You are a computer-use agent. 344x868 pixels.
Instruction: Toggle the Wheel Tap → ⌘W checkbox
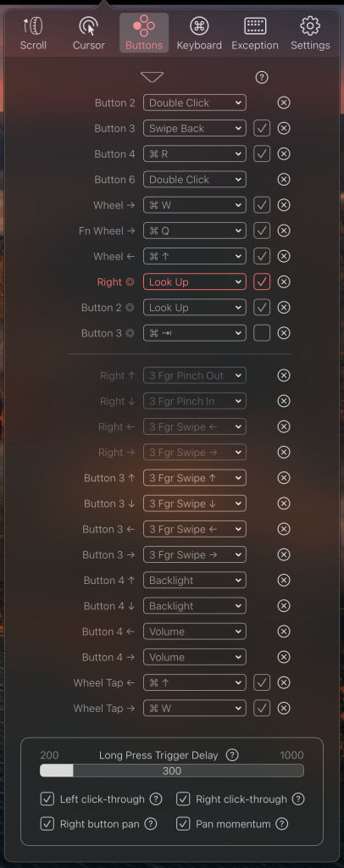click(262, 708)
